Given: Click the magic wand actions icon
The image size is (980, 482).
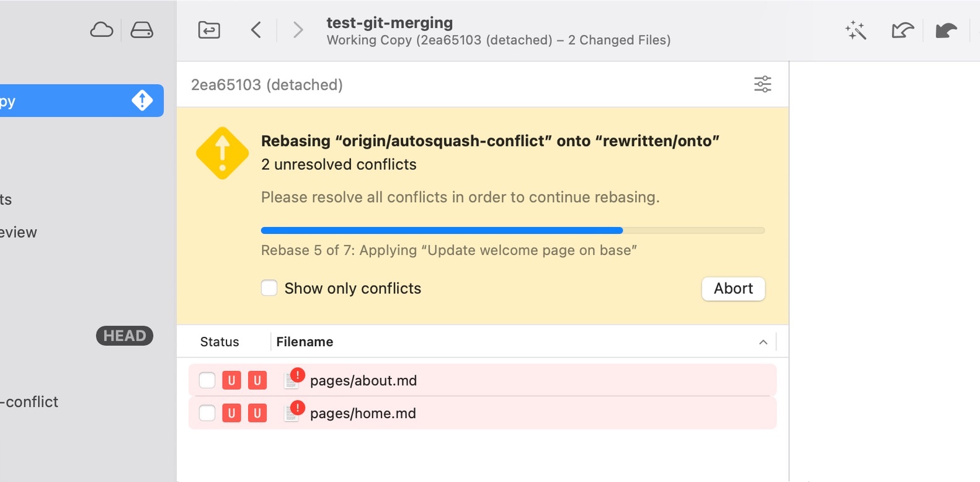Looking at the screenshot, I should tap(855, 30).
